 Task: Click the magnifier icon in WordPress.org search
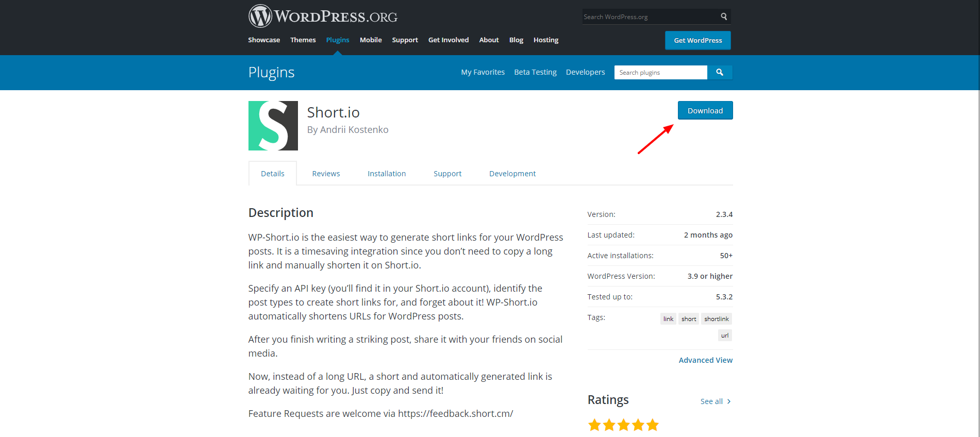[x=724, y=16]
